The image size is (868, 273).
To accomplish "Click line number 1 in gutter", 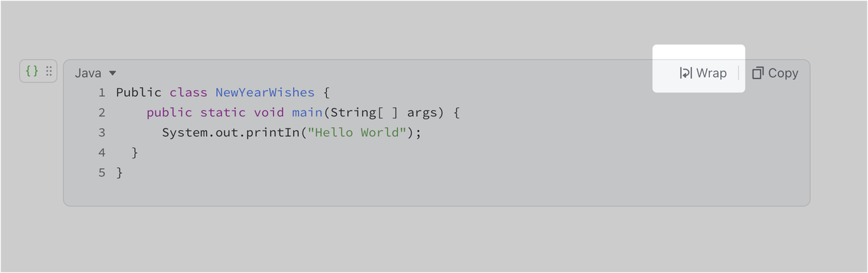I will coord(102,92).
